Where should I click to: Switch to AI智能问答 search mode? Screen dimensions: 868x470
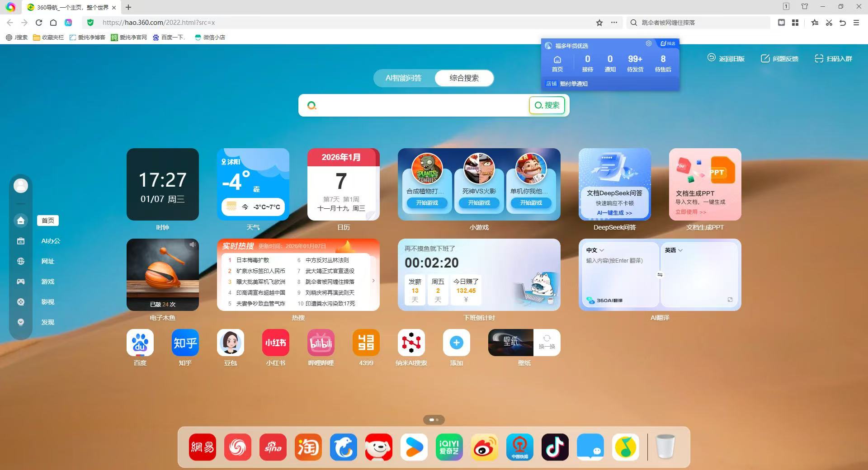tap(403, 78)
